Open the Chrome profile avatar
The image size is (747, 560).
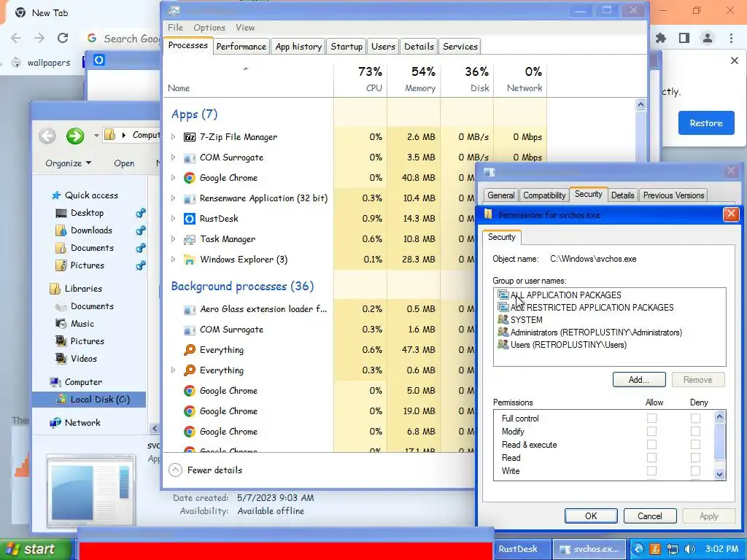pos(708,38)
